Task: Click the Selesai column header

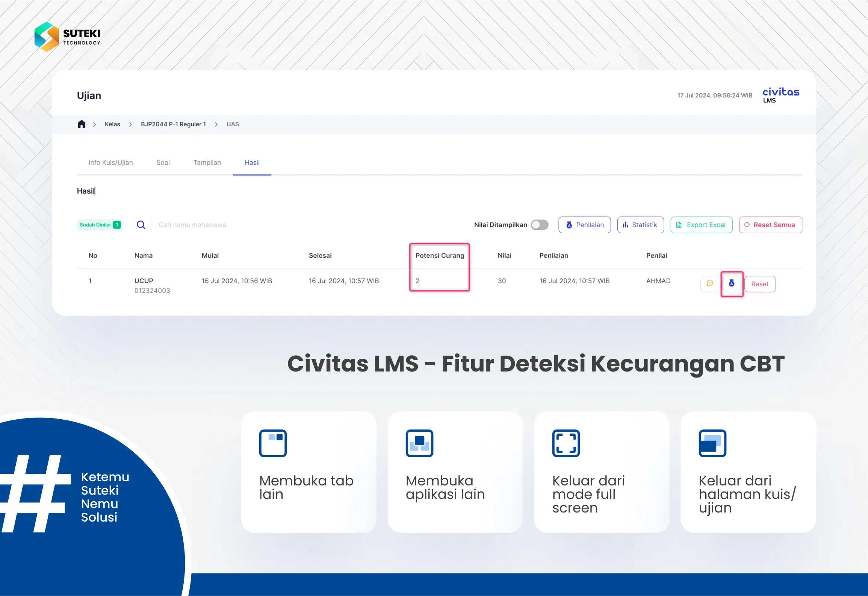Action: coord(320,255)
